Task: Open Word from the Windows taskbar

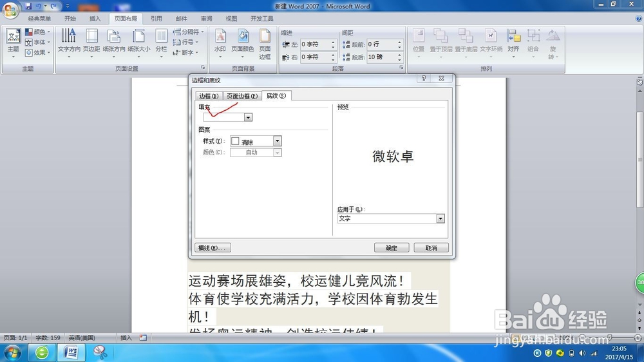Action: pyautogui.click(x=71, y=352)
